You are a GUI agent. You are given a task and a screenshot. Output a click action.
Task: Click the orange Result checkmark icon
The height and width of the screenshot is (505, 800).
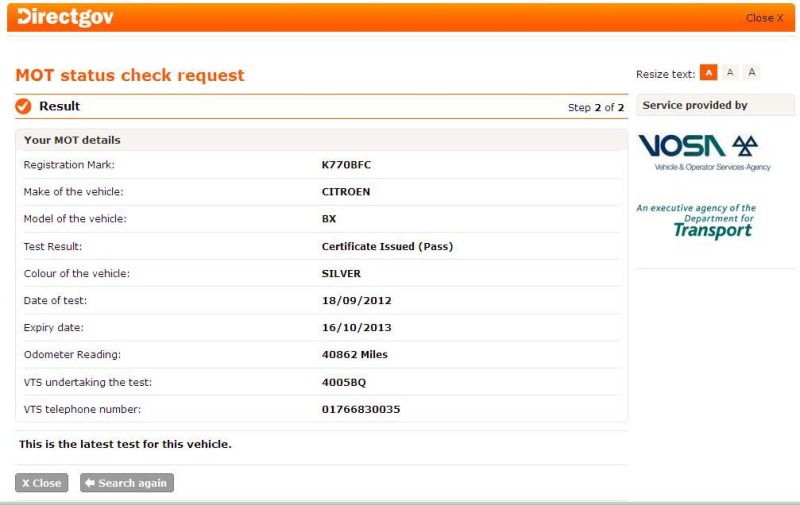point(23,106)
